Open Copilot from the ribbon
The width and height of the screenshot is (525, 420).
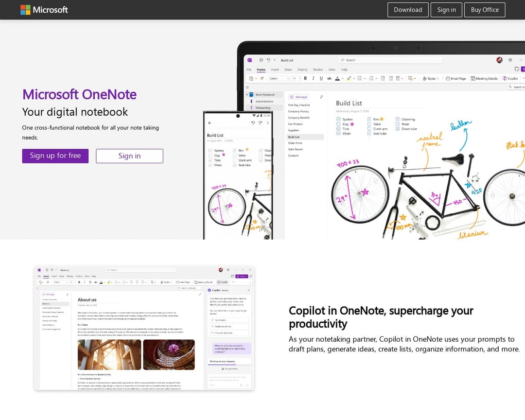[510, 78]
